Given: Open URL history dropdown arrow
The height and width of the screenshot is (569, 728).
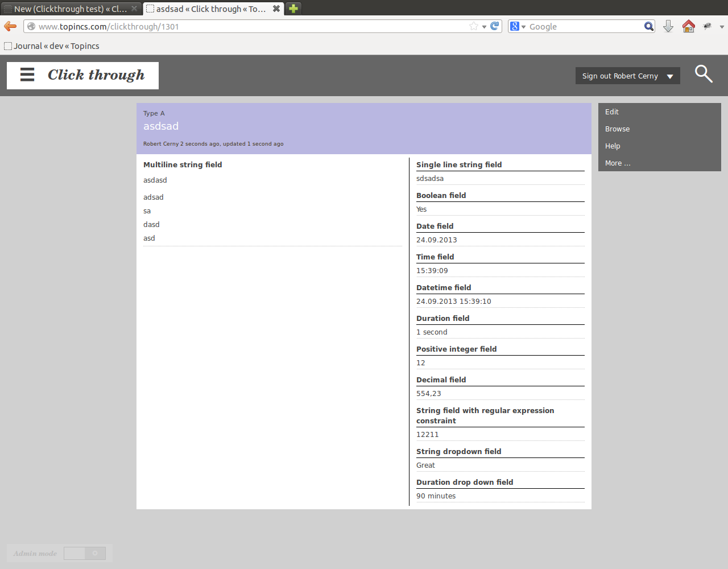Looking at the screenshot, I should pos(484,27).
